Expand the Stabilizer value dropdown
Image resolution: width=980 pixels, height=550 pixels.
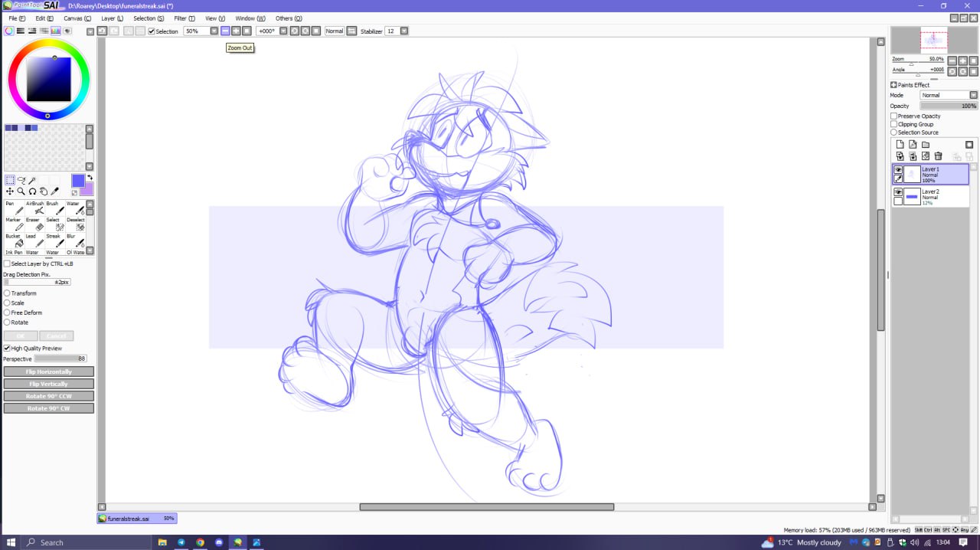point(403,31)
